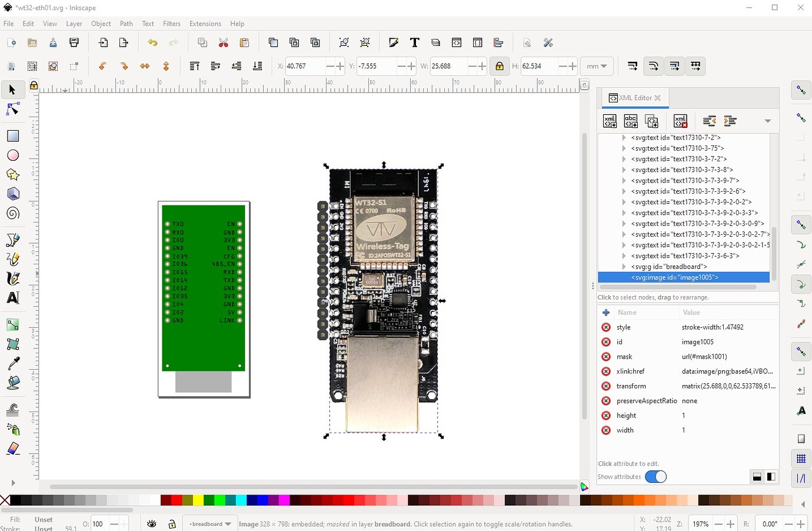Pick the yellow palette swatch

199,500
